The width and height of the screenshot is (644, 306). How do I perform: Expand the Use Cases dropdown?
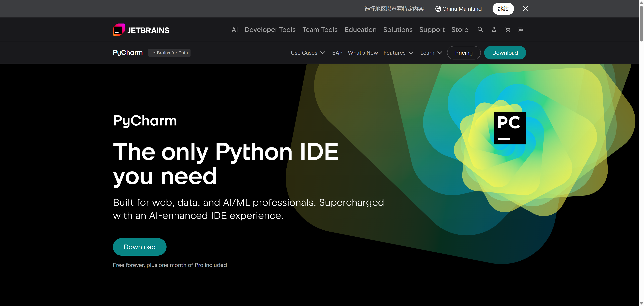point(308,53)
